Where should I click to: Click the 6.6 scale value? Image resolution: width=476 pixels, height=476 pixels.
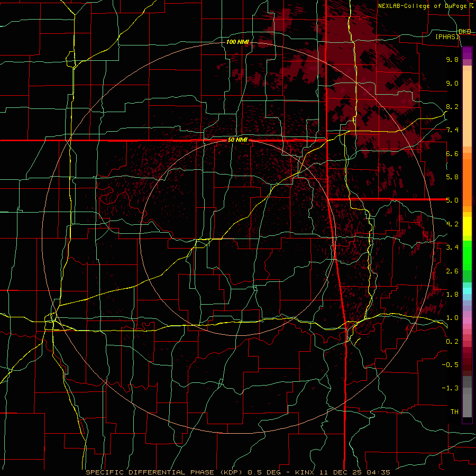tap(452, 153)
